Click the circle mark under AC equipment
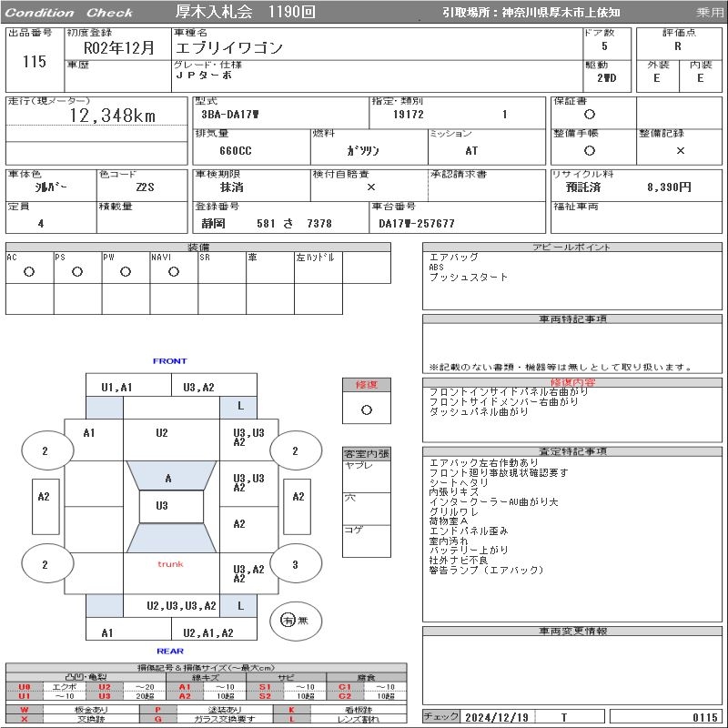The image size is (728, 728). pyautogui.click(x=29, y=271)
